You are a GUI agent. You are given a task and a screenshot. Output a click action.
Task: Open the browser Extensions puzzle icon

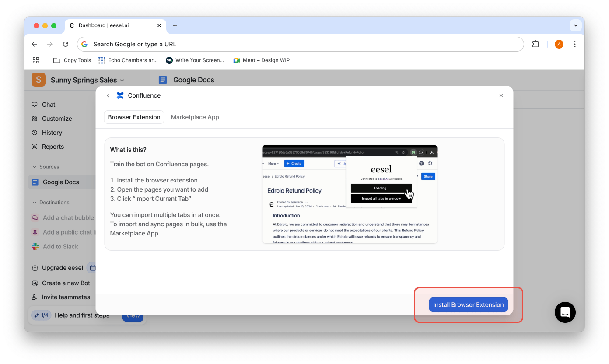(535, 44)
